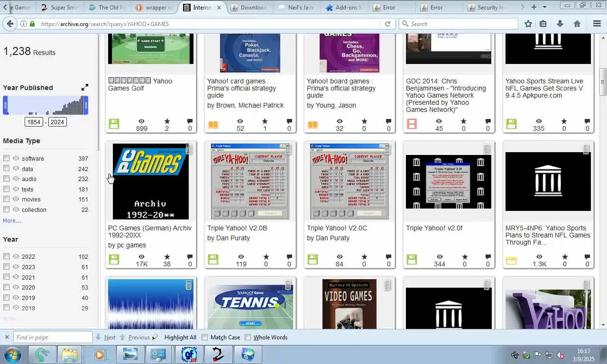This screenshot has height=364, width=607.
Task: Click the 2024 end year field
Action: pyautogui.click(x=57, y=122)
